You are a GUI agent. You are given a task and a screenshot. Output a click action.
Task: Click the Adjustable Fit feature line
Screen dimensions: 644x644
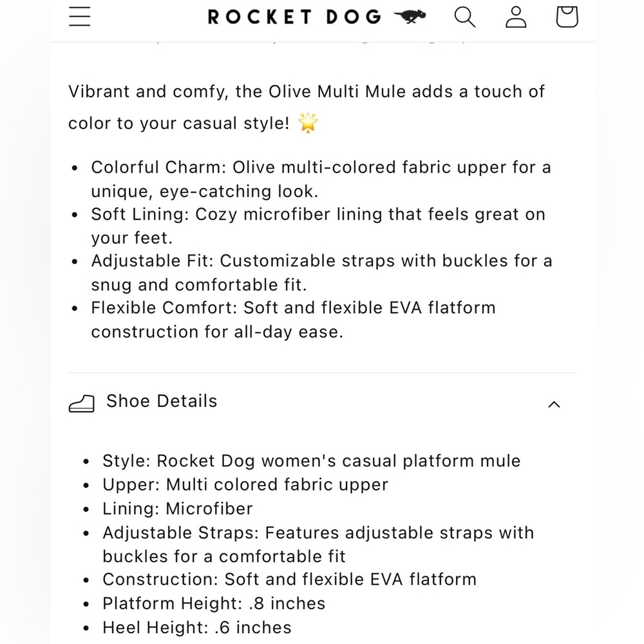[x=321, y=272]
